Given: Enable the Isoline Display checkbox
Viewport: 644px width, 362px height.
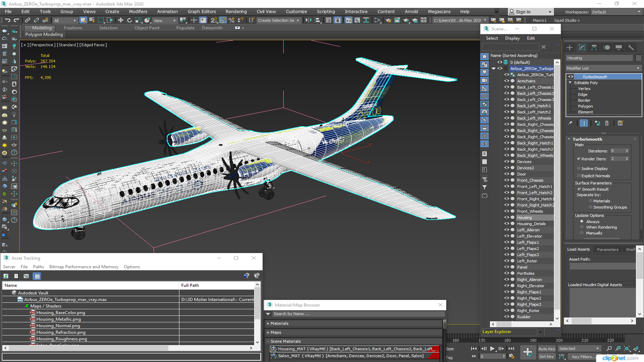Looking at the screenshot, I should pyautogui.click(x=579, y=169).
